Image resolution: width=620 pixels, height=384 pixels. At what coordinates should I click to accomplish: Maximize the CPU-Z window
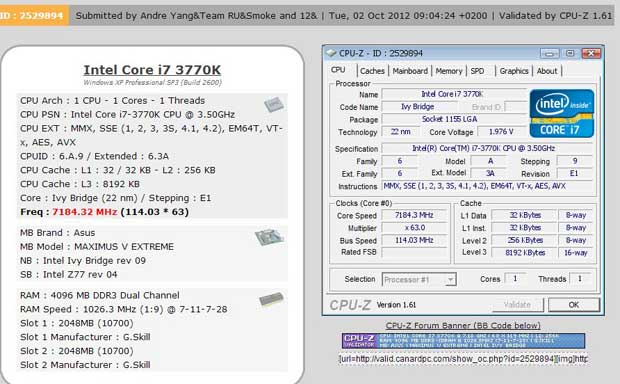pyautogui.click(x=570, y=53)
